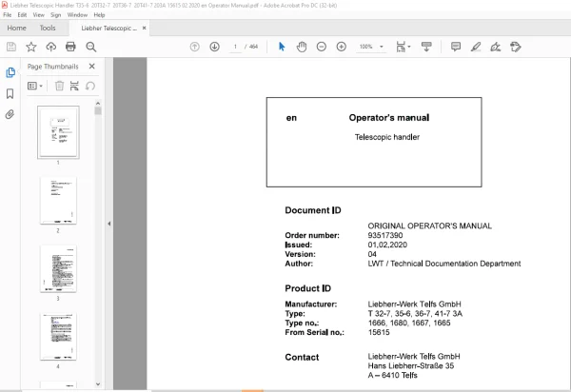Go to next page arrow

point(214,47)
